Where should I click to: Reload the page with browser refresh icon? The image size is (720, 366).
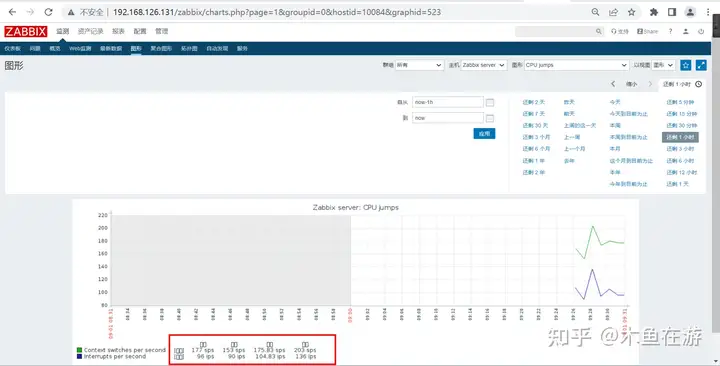coord(48,12)
